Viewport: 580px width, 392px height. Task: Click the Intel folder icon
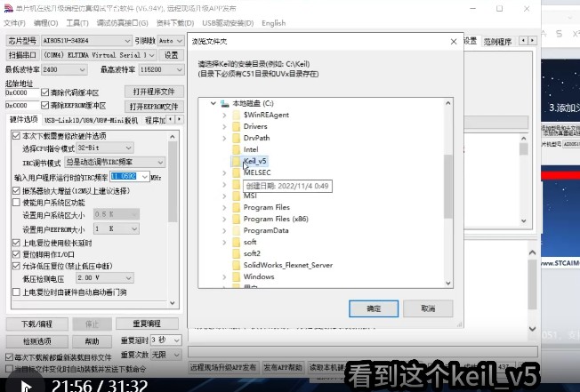pos(236,149)
